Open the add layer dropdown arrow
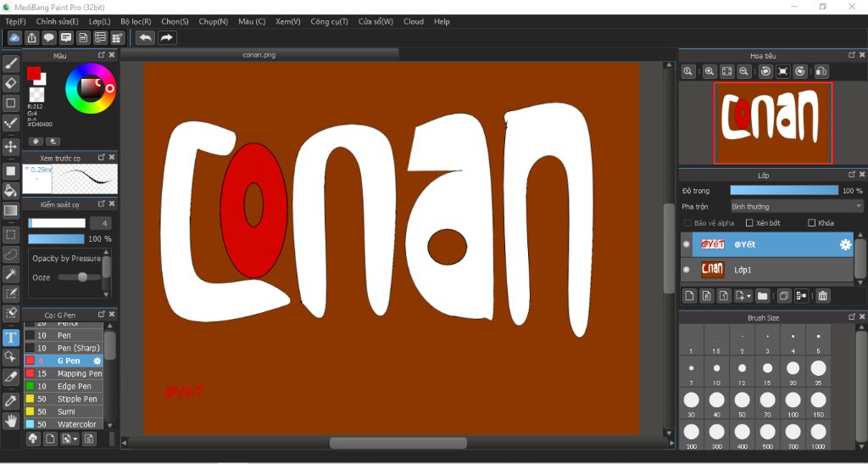868x464 pixels. click(x=748, y=296)
